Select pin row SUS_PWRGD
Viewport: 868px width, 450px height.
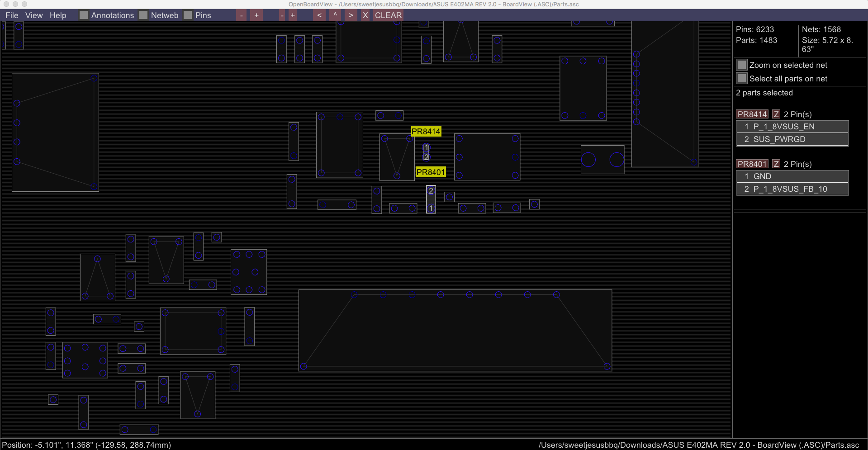tap(792, 139)
